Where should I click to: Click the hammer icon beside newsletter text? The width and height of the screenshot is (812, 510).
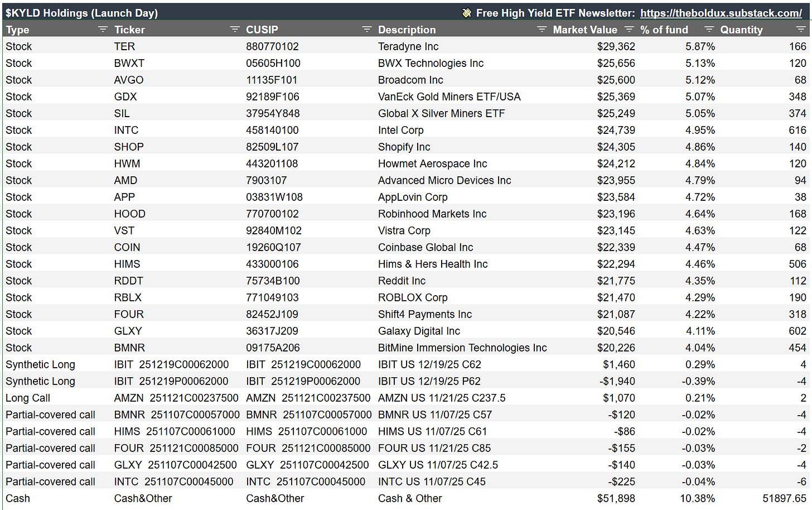[467, 13]
